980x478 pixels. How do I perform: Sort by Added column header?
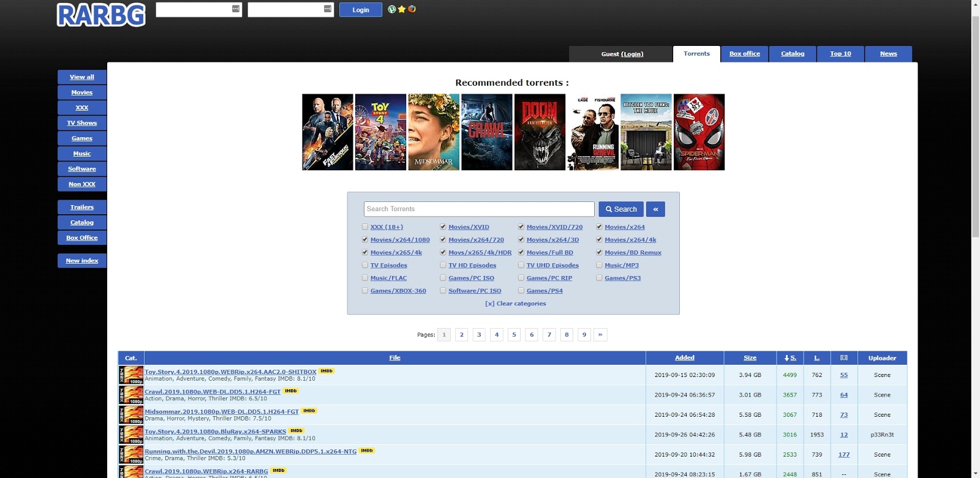(x=685, y=358)
